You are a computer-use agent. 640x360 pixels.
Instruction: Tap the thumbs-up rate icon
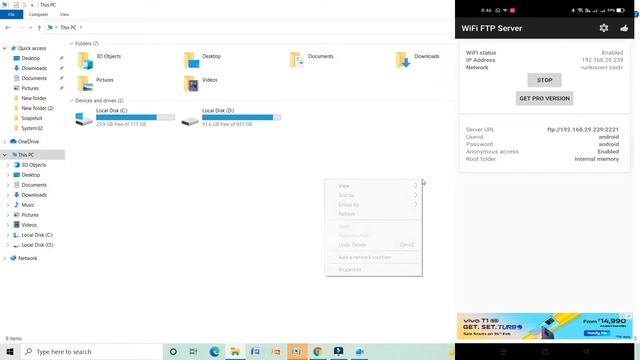[x=624, y=28]
